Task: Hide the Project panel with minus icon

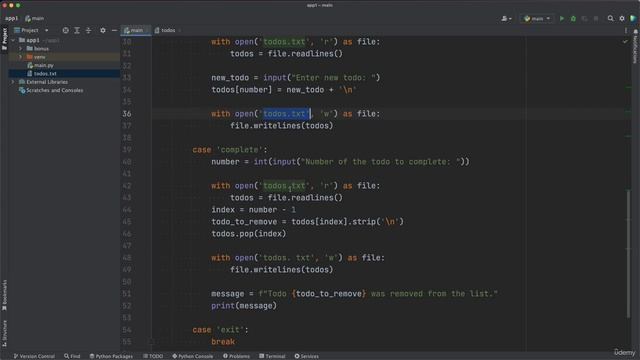Action: tap(114, 30)
